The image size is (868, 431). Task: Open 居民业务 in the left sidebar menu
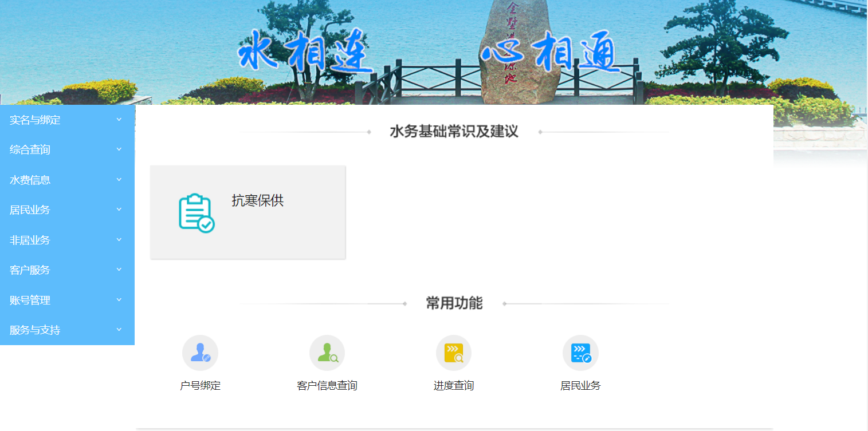click(30, 210)
